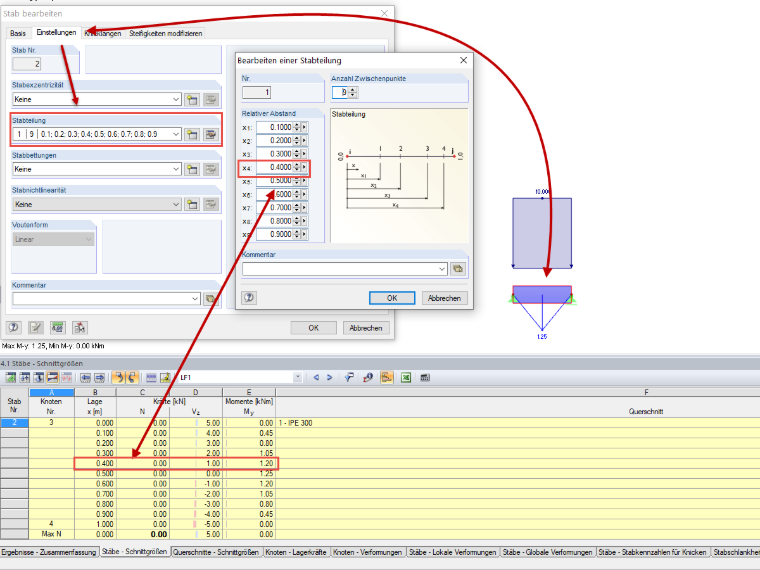Click the filter funnel icon in the table toolbar
The image size is (760, 570).
point(349,378)
